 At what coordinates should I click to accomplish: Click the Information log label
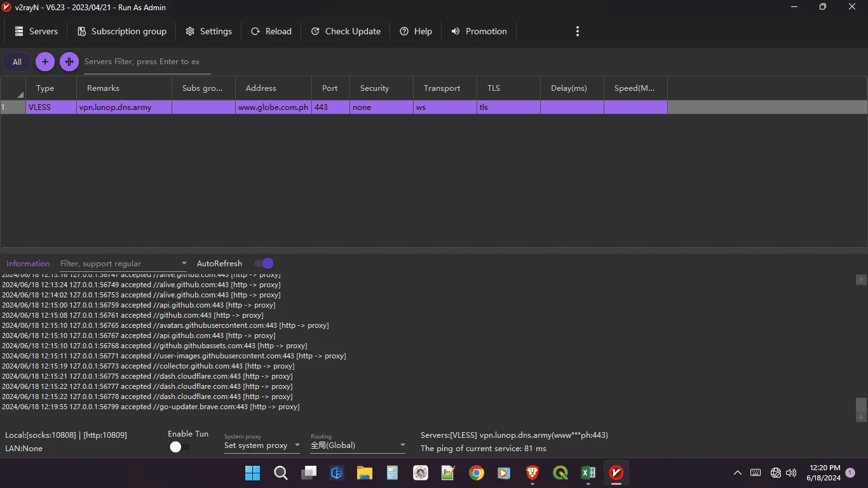[28, 263]
